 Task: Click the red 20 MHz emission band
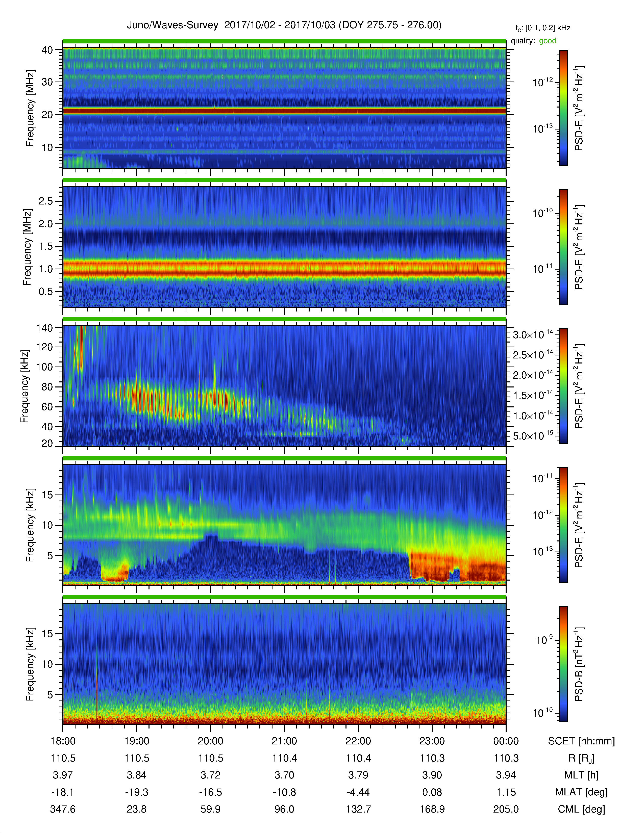click(284, 111)
